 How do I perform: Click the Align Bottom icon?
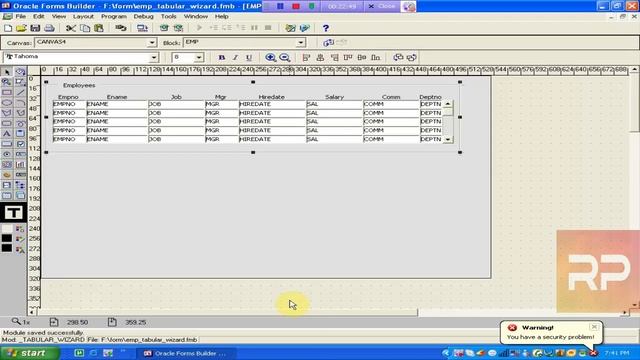pyautogui.click(x=376, y=58)
